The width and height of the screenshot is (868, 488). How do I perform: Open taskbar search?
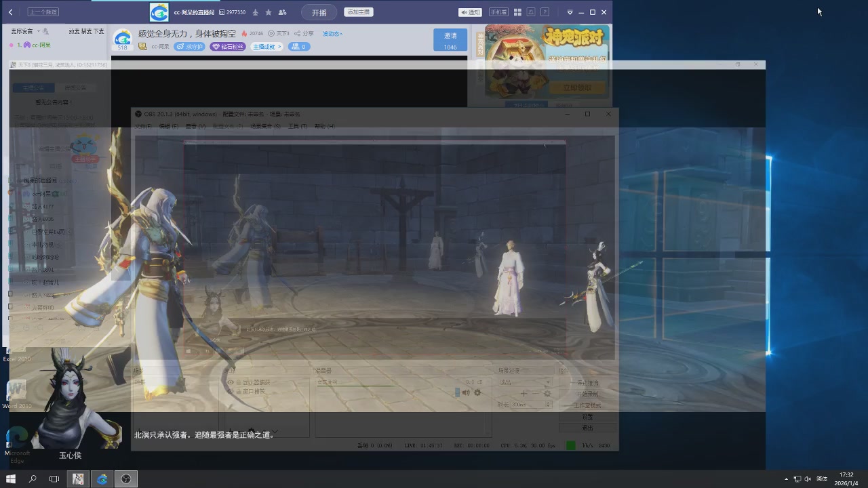[x=33, y=479]
